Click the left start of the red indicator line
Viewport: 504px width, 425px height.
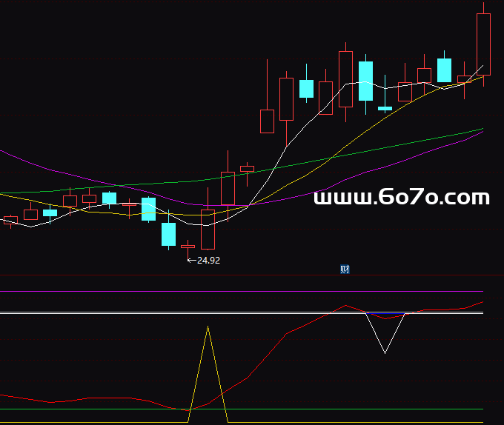click(x=2, y=395)
